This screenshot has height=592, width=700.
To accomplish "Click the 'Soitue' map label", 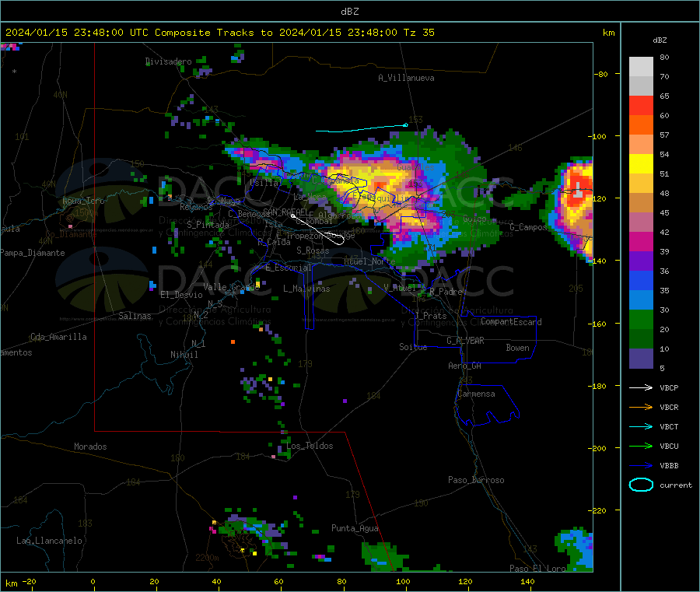I will pos(413,347).
